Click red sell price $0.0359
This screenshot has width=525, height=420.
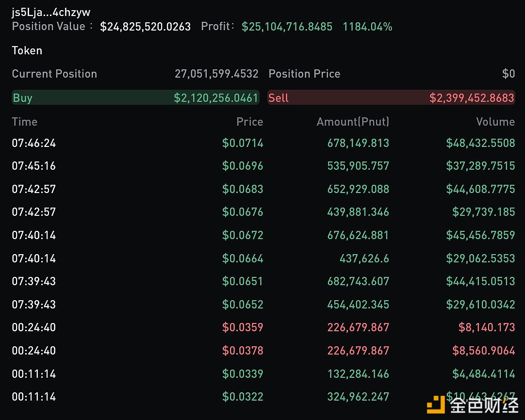tap(243, 327)
